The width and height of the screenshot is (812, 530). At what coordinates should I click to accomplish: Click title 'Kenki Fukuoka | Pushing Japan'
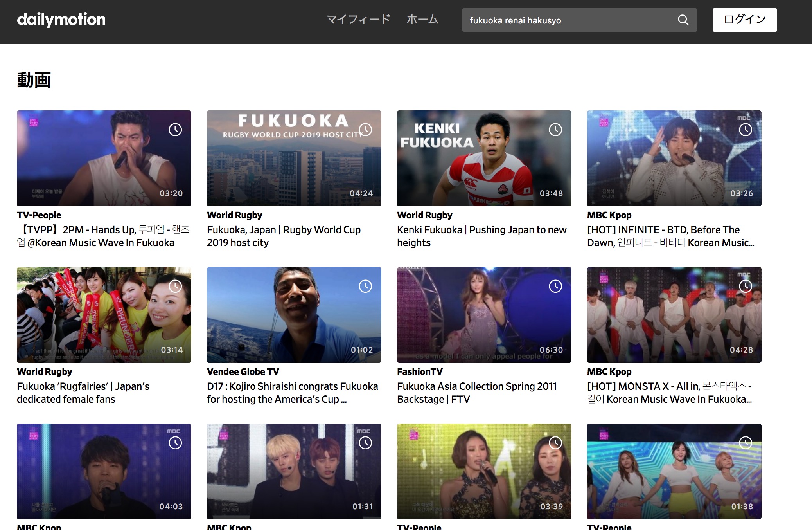coord(482,236)
